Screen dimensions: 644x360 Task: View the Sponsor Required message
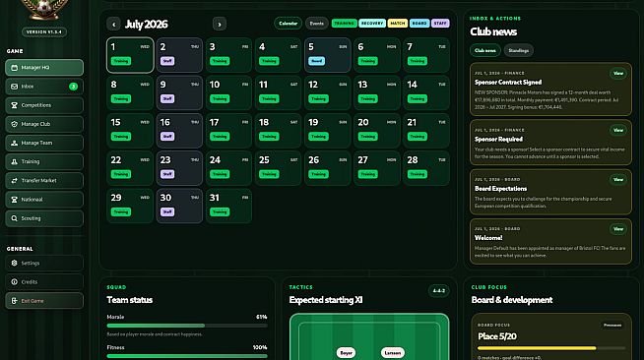[618, 131]
